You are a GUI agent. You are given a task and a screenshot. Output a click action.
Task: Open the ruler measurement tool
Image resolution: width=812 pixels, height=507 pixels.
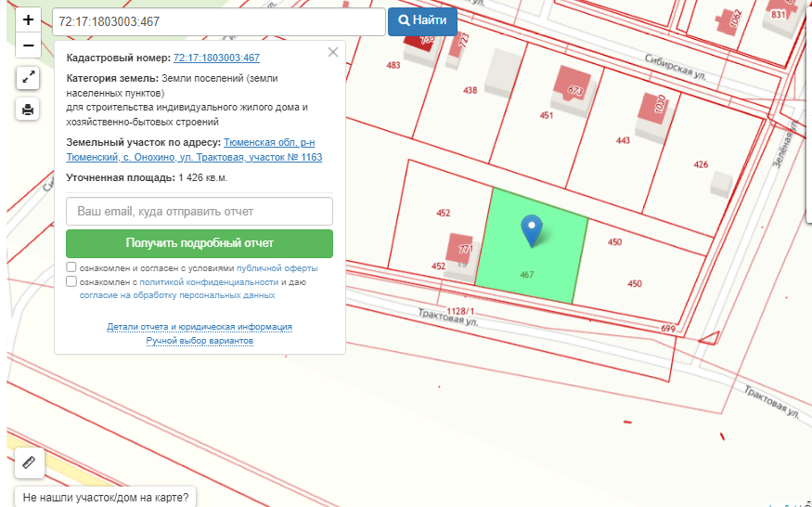point(29,461)
